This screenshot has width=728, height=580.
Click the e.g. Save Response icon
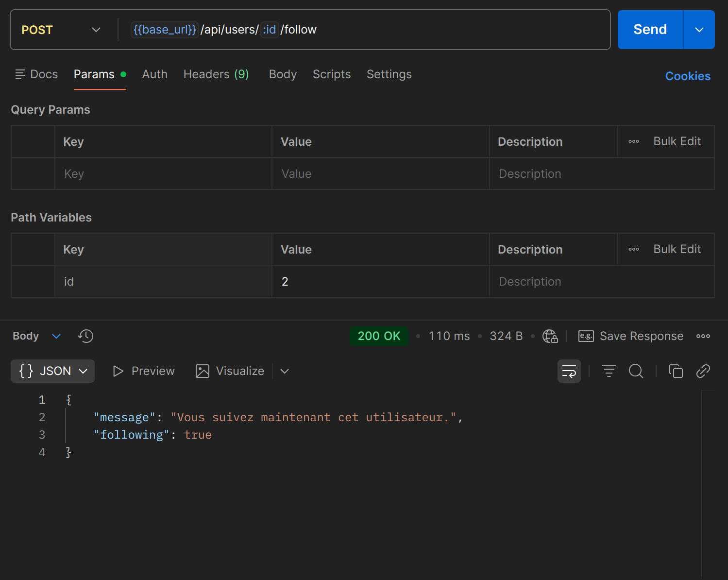pos(586,336)
